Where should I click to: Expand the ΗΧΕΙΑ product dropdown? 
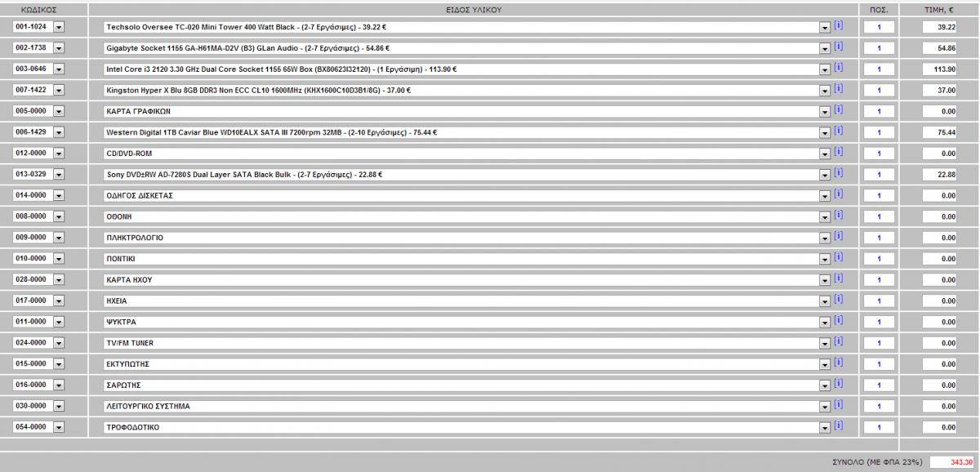(x=824, y=301)
